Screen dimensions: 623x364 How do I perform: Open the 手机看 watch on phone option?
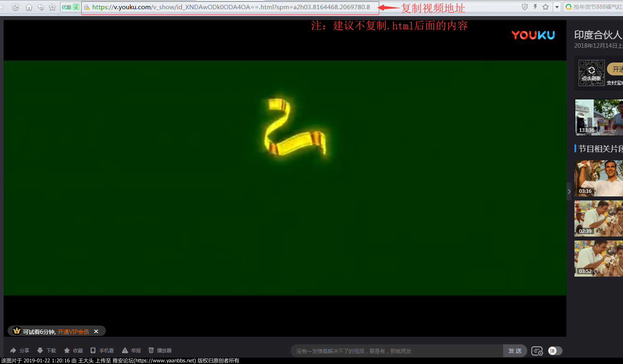click(102, 350)
